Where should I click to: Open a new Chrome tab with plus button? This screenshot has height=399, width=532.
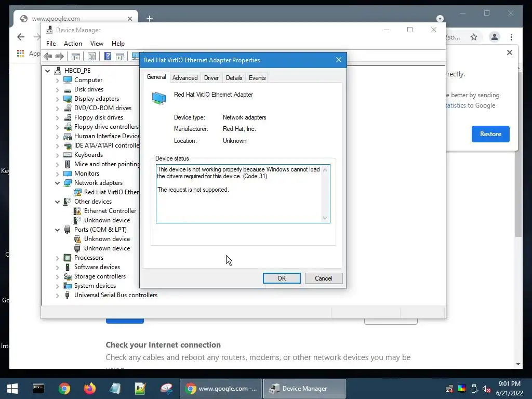pyautogui.click(x=150, y=19)
